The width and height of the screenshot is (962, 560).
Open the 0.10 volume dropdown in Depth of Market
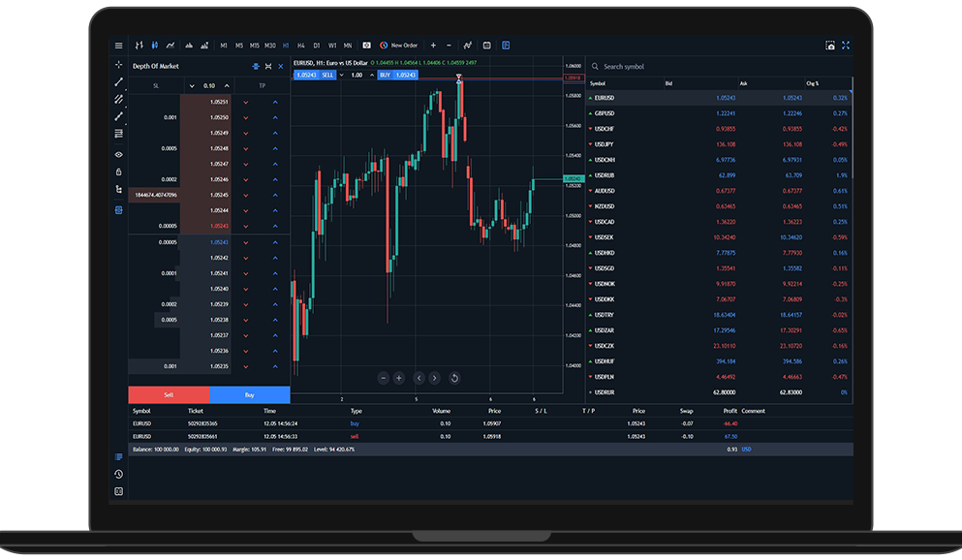coord(192,85)
